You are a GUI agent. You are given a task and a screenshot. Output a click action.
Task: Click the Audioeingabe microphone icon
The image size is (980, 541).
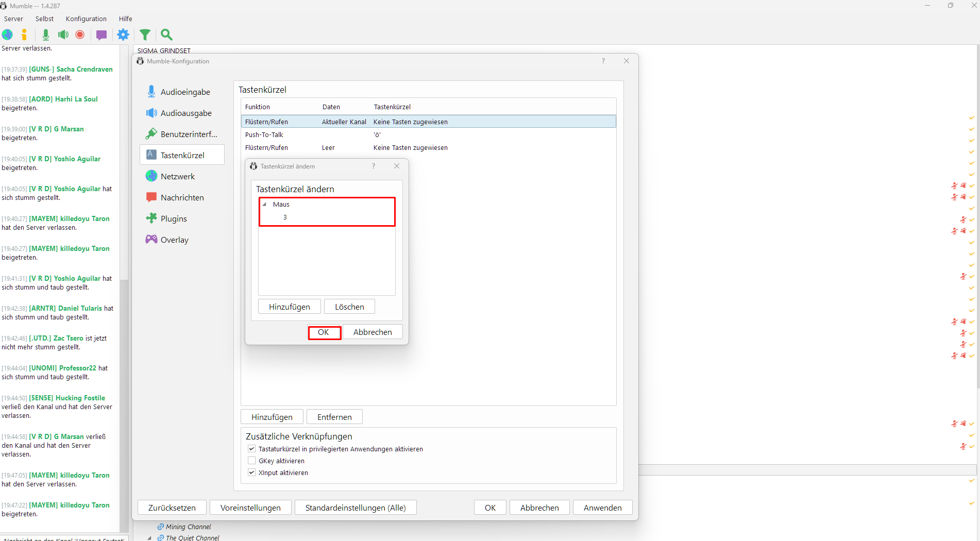pos(151,92)
